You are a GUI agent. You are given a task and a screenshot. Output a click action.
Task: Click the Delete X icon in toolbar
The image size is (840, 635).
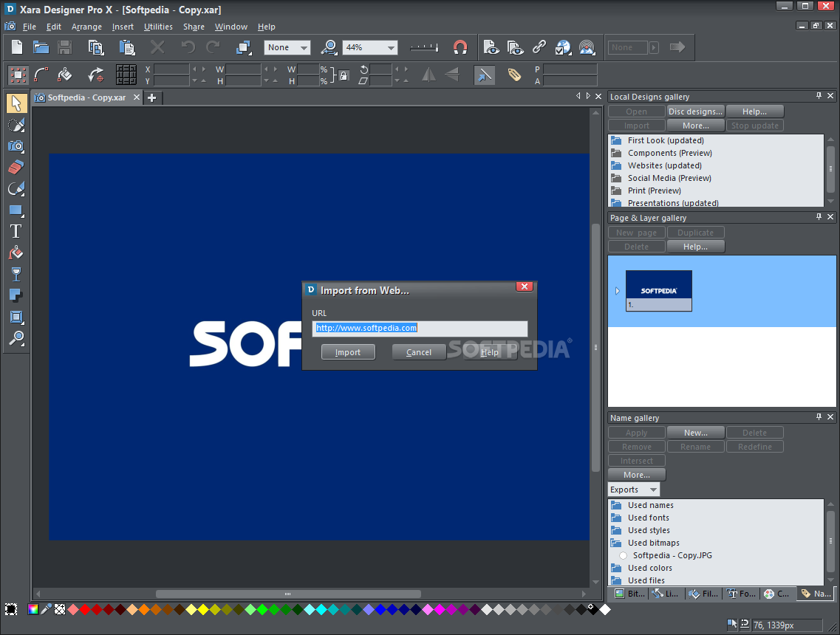coord(157,47)
